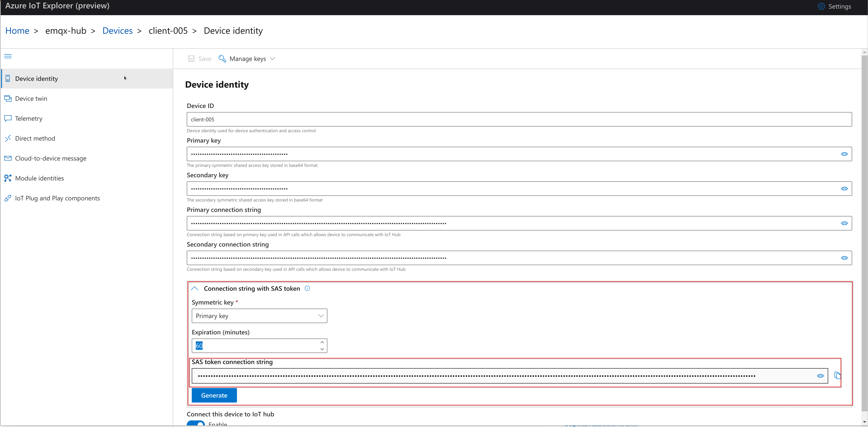868x427 pixels.
Task: Select the Device identity sidebar icon
Action: [8, 78]
